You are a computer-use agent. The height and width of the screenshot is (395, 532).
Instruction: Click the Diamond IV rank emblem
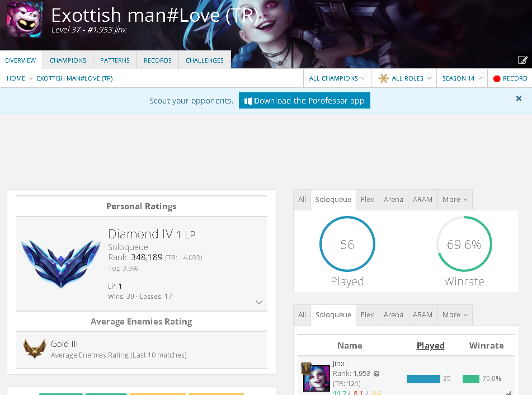tap(61, 264)
